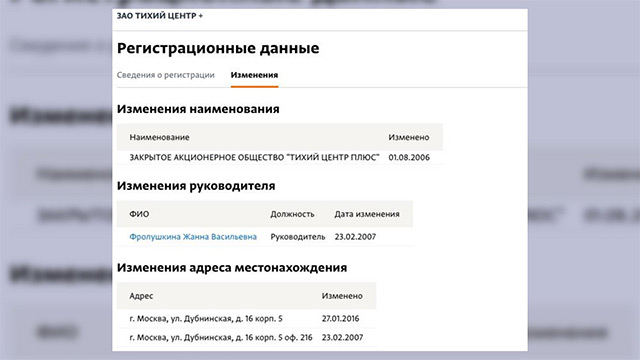Screen dimensions: 640x360
Task: Click the ЗАО ТИХИЙ ЦЕНТР + header
Action: click(160, 16)
